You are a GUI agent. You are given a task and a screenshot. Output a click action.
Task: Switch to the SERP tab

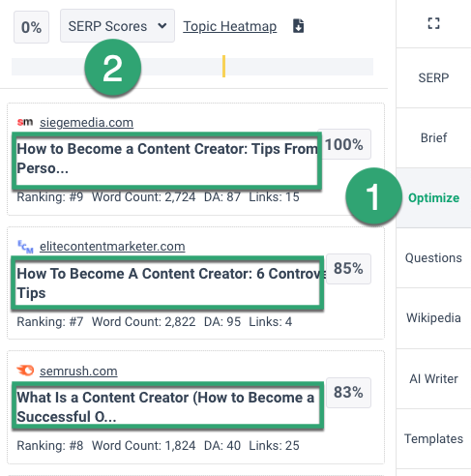pyautogui.click(x=433, y=77)
